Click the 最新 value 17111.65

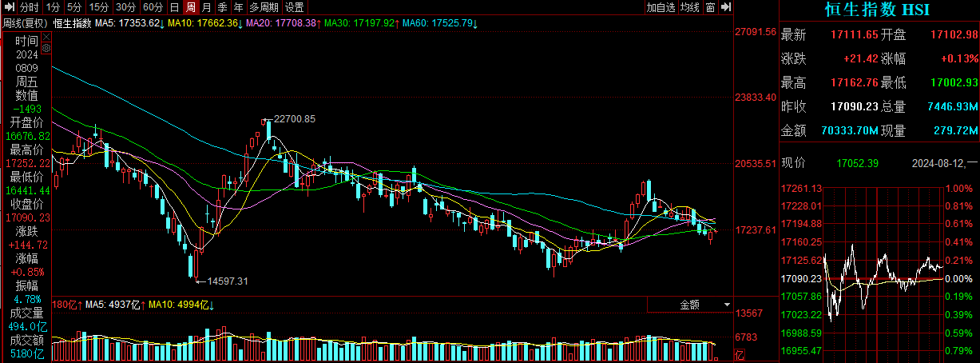[x=854, y=35]
